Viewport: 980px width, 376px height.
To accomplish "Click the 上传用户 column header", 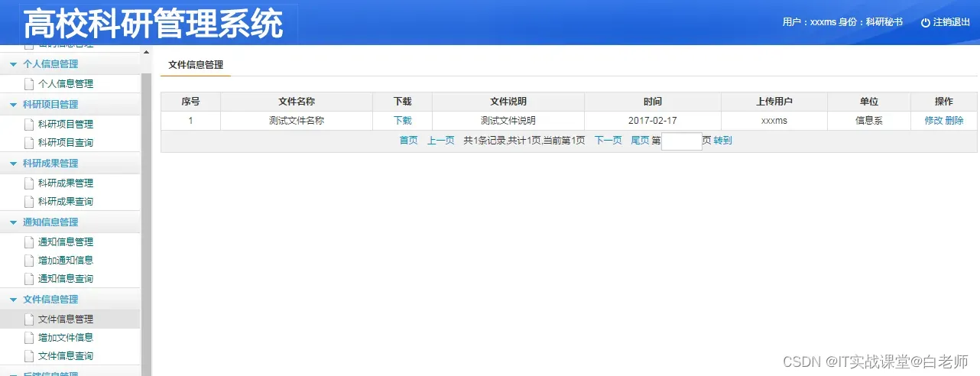I will click(774, 102).
